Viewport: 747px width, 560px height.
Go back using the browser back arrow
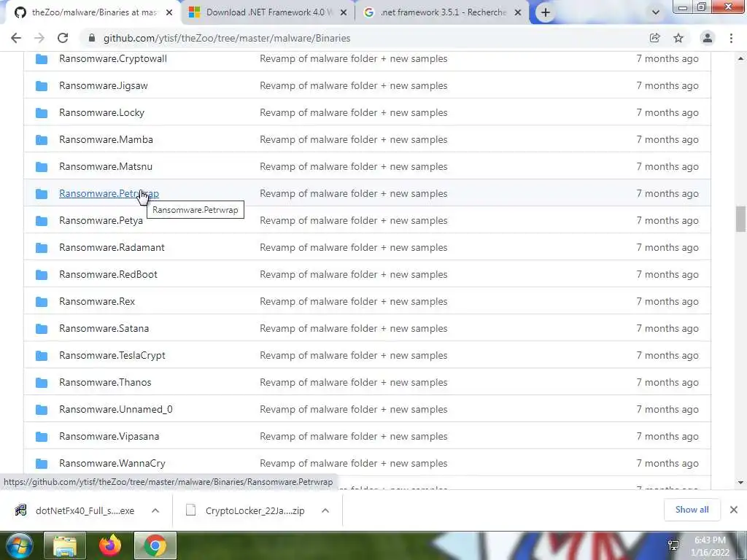pos(16,38)
